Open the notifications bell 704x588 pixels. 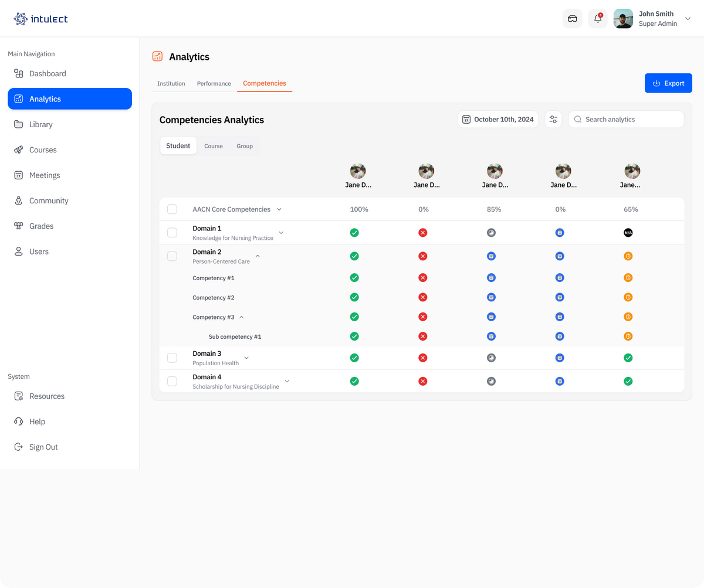pos(598,19)
